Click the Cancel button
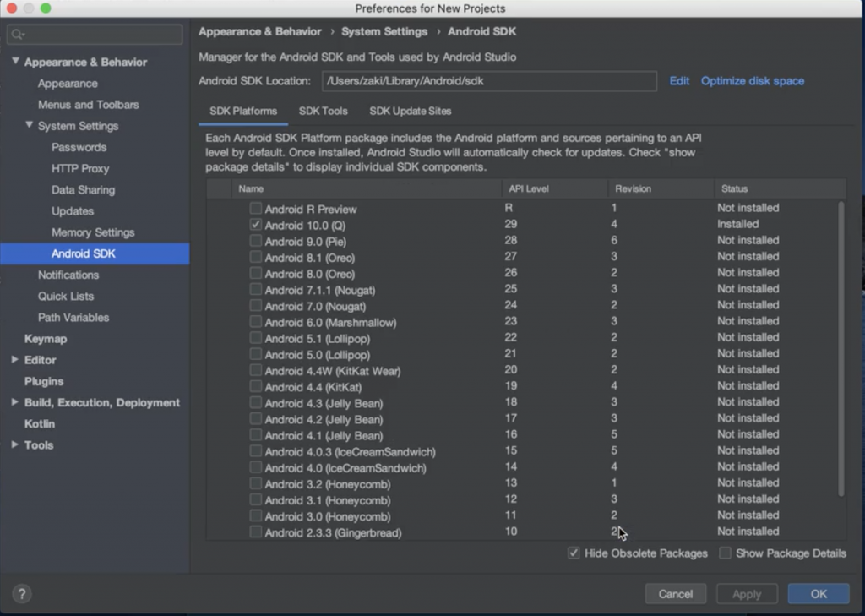The width and height of the screenshot is (865, 616). pyautogui.click(x=675, y=594)
